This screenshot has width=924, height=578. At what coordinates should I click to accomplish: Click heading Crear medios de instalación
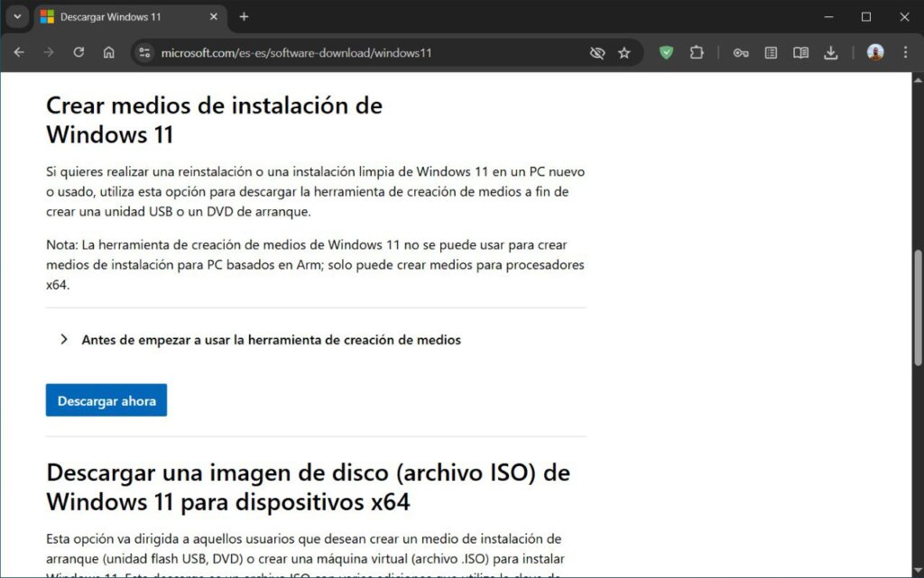215,120
